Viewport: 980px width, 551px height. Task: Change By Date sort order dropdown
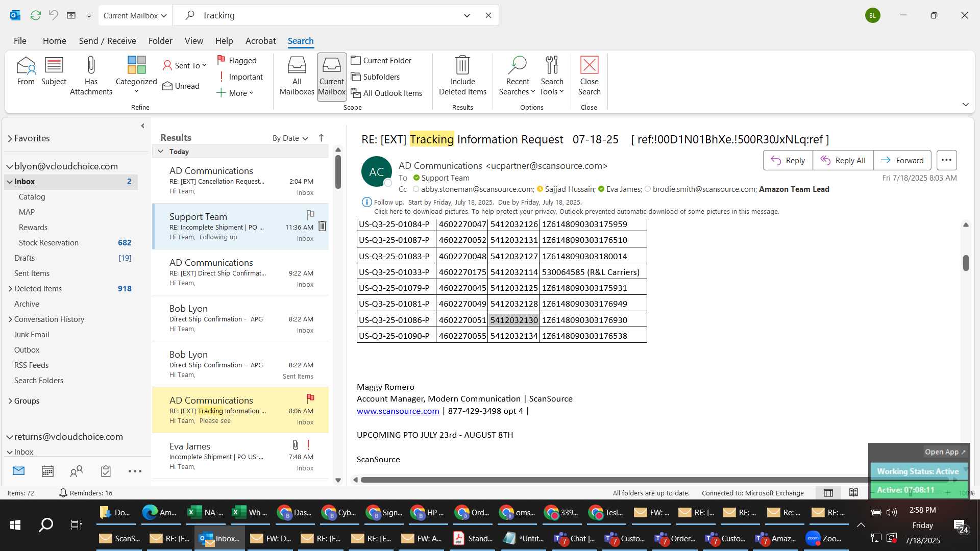point(290,138)
